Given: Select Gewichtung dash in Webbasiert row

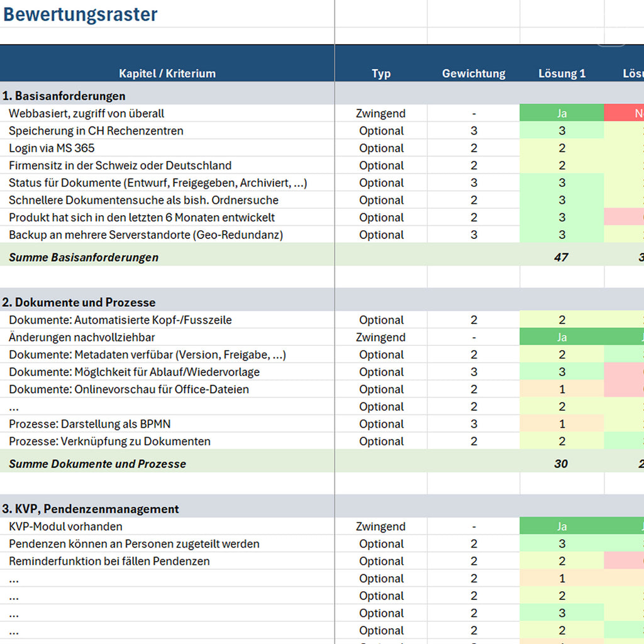Looking at the screenshot, I should pyautogui.click(x=474, y=113).
